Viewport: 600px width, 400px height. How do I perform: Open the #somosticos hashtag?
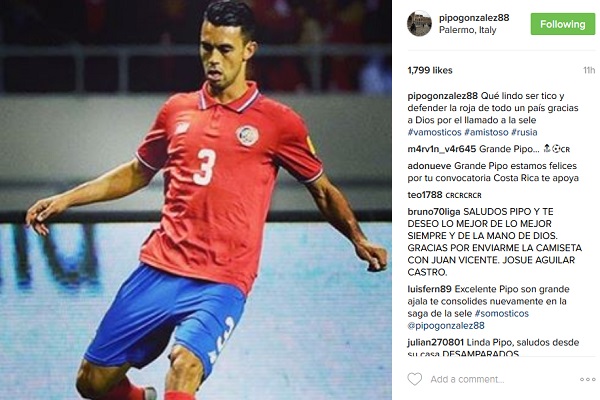[502, 313]
